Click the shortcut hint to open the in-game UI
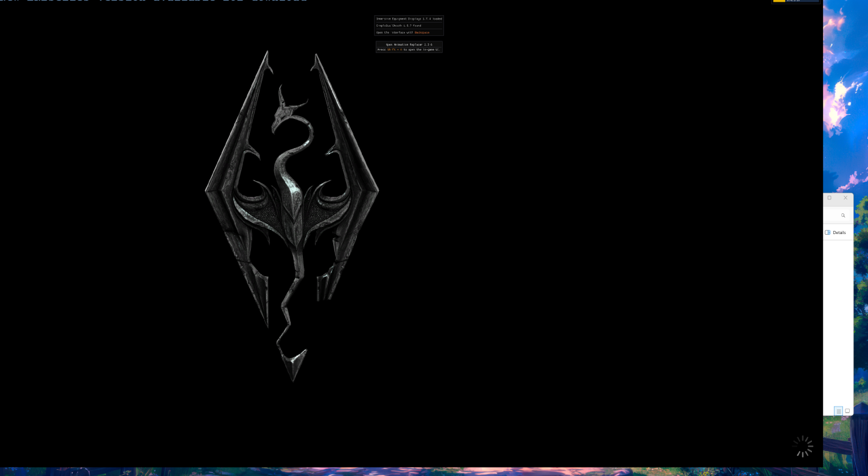 coord(409,49)
